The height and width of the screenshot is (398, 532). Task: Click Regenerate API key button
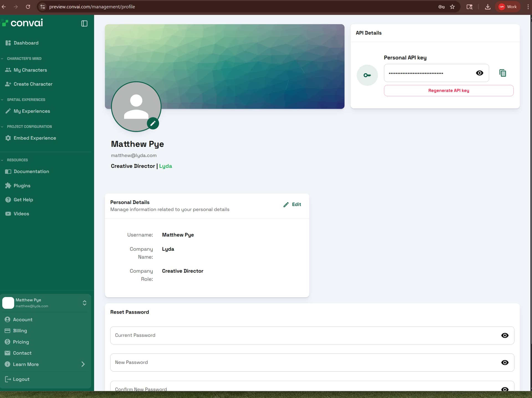click(x=448, y=90)
